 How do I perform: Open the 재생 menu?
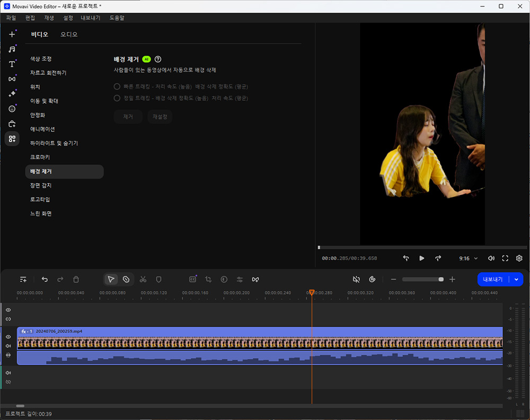coord(49,18)
